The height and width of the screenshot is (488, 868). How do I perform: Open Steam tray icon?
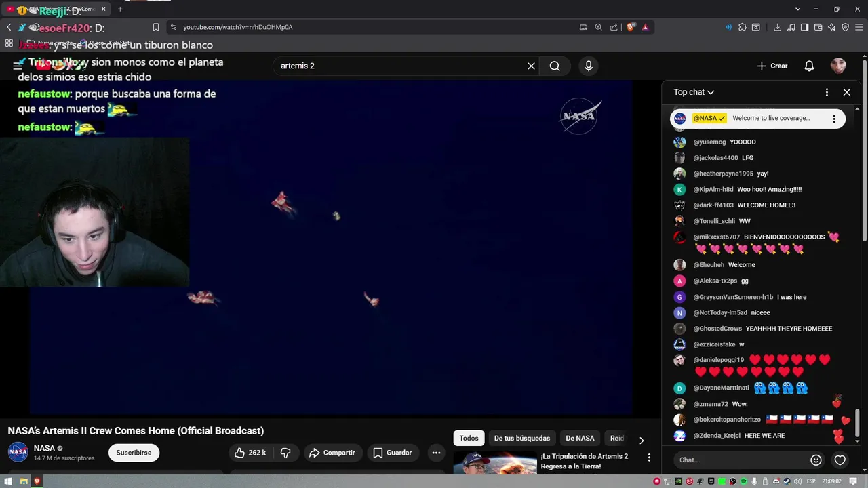click(x=787, y=481)
